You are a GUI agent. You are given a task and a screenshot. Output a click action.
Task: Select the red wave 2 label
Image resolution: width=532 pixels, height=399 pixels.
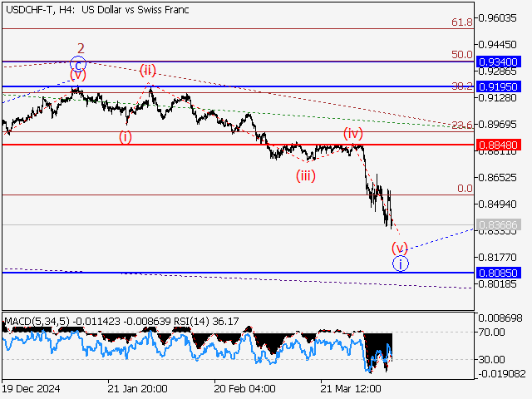point(81,48)
